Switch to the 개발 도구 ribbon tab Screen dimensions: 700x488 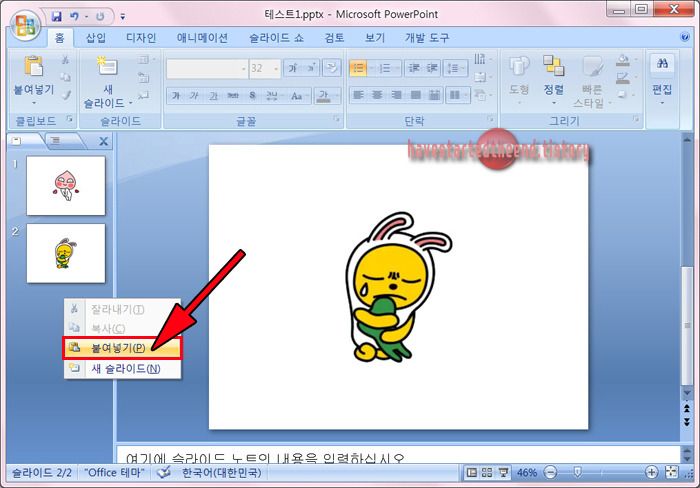[x=427, y=38]
